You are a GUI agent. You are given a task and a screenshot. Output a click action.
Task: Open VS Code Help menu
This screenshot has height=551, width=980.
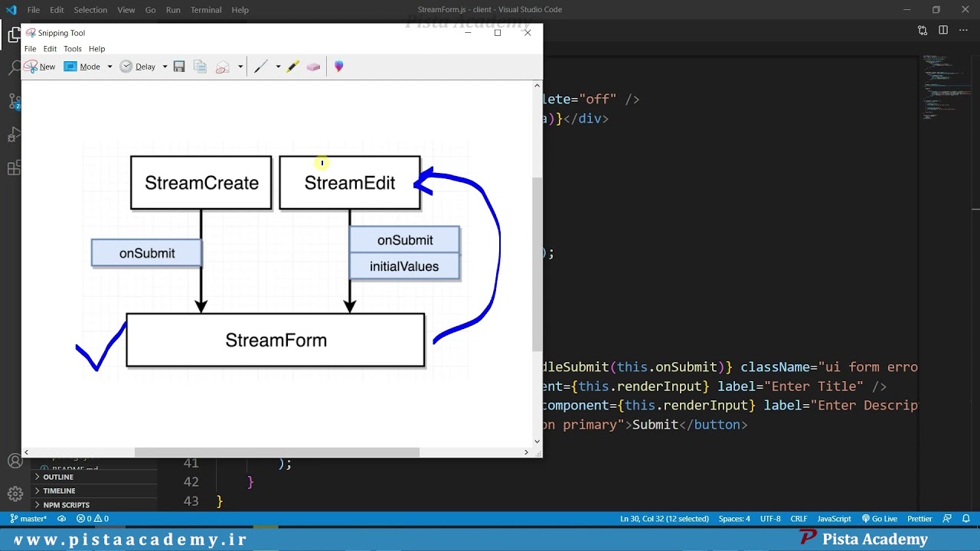pyautogui.click(x=240, y=10)
